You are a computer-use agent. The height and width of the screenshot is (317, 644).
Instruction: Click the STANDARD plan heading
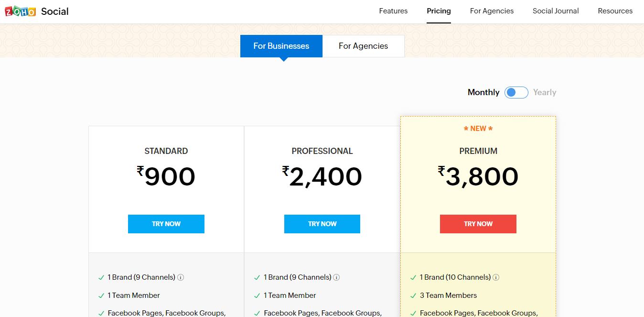[166, 151]
